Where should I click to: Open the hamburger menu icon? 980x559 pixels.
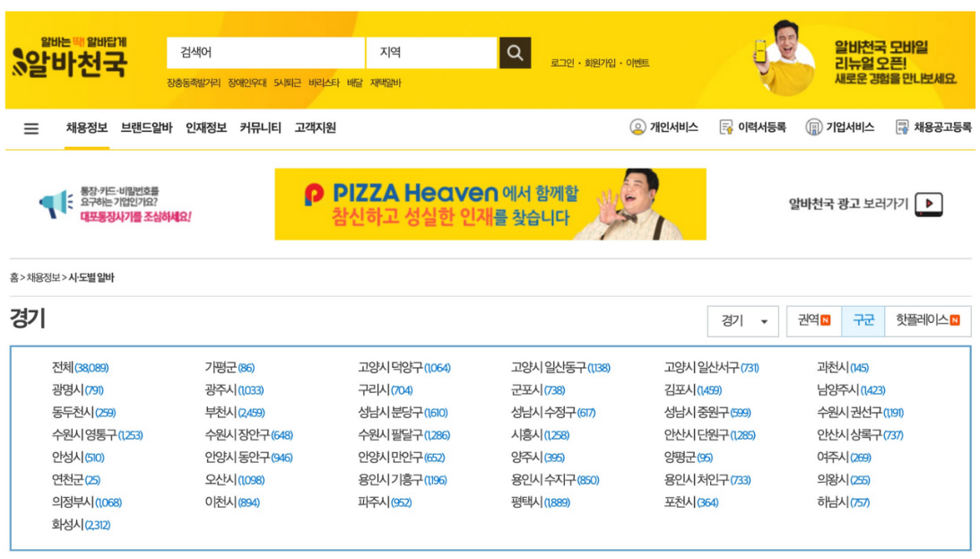(x=31, y=128)
